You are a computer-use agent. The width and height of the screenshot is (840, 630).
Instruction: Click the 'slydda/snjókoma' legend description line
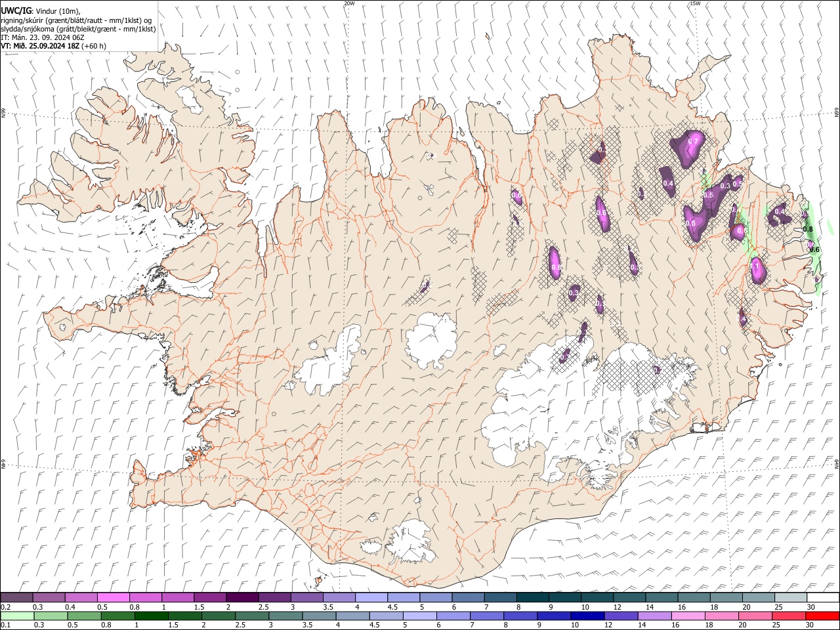78,29
